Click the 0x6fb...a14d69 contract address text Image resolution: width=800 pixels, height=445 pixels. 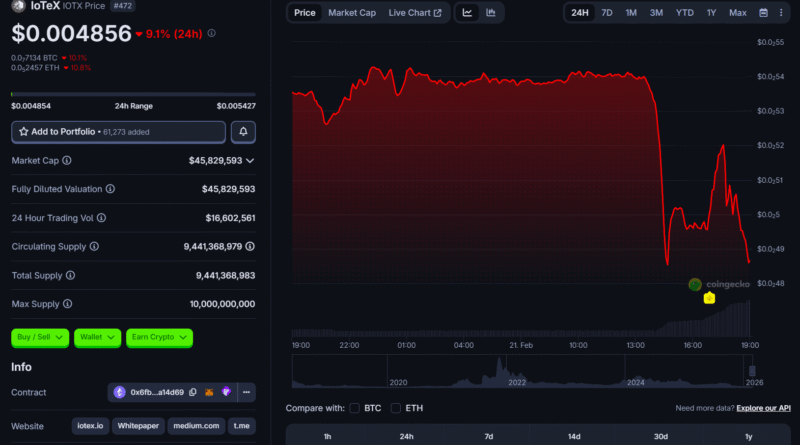[157, 392]
